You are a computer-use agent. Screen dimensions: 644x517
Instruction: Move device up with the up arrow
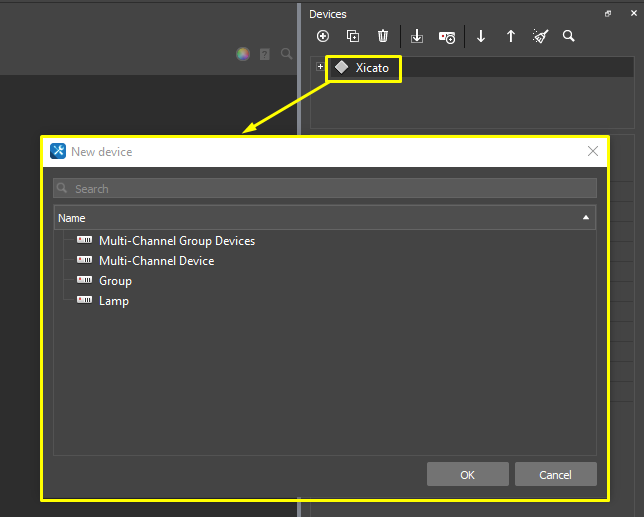coord(511,36)
